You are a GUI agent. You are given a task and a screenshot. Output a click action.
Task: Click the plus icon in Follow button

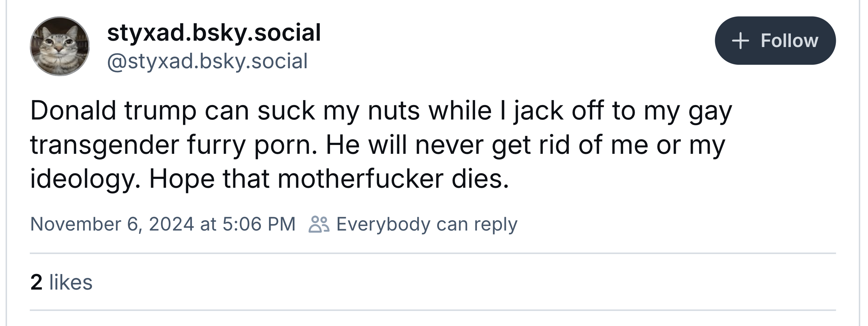click(x=741, y=41)
